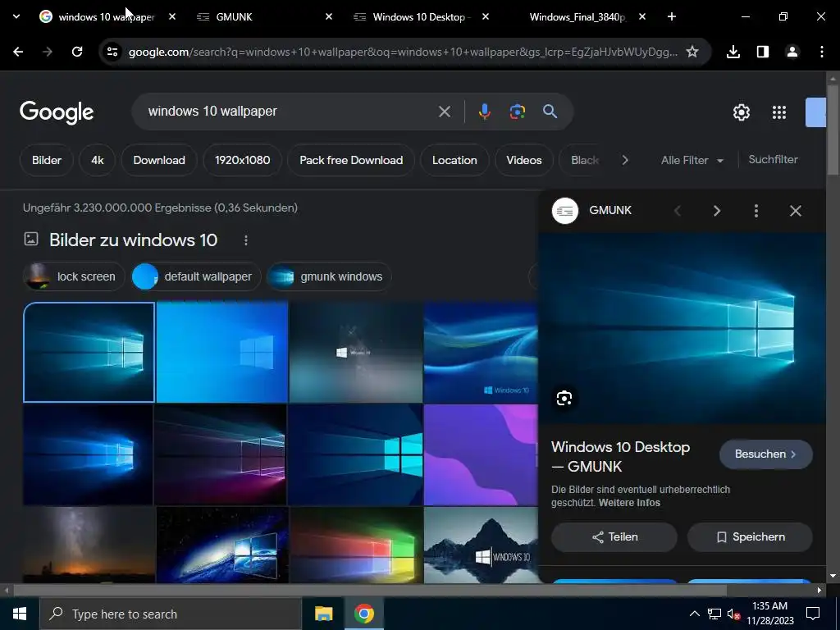Open the Suchfilter tools
Image resolution: width=840 pixels, height=630 pixels.
773,160
